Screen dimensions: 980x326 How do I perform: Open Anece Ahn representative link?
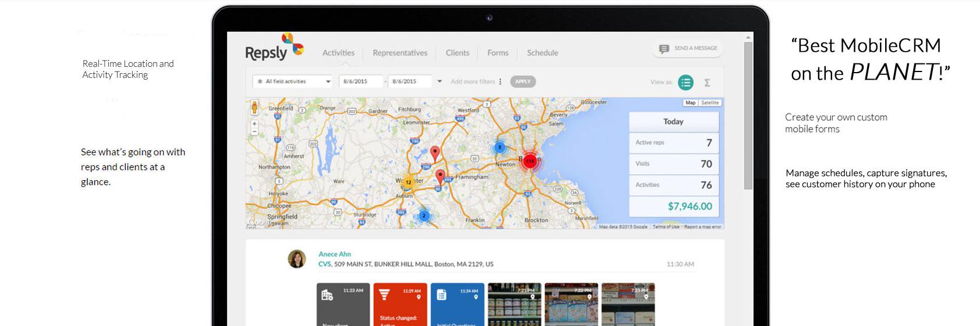tap(335, 254)
